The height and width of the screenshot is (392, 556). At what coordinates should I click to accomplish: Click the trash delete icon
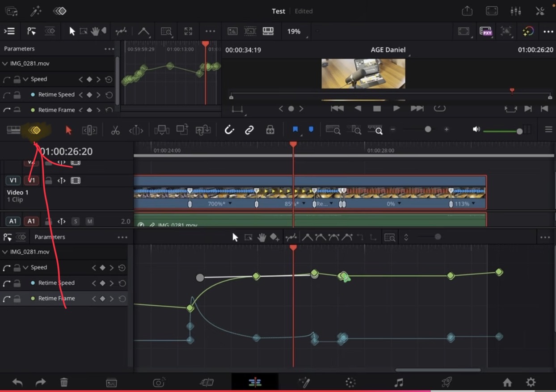pyautogui.click(x=64, y=382)
